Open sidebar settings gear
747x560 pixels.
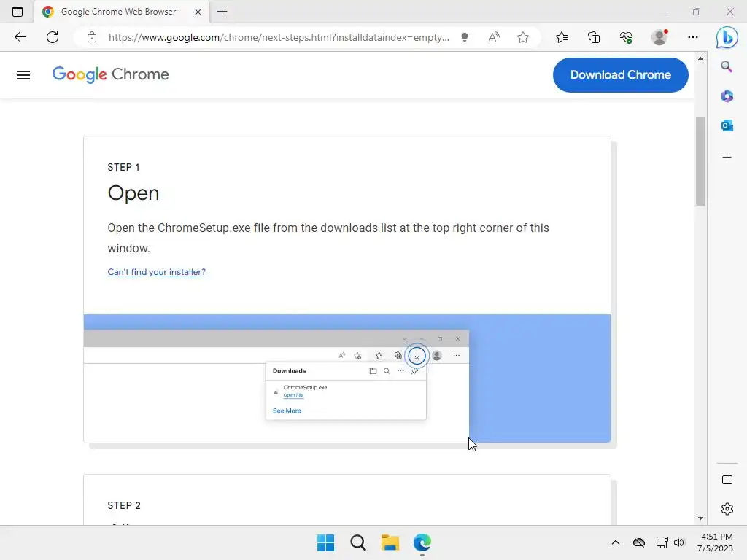tap(727, 509)
